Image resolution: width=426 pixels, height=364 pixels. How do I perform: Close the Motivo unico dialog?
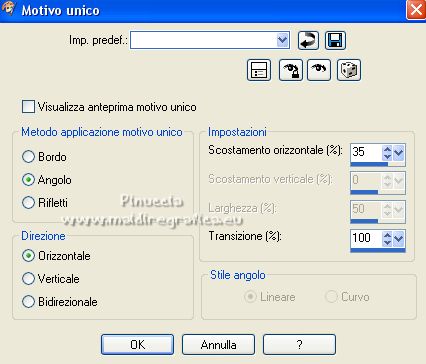coord(416,9)
